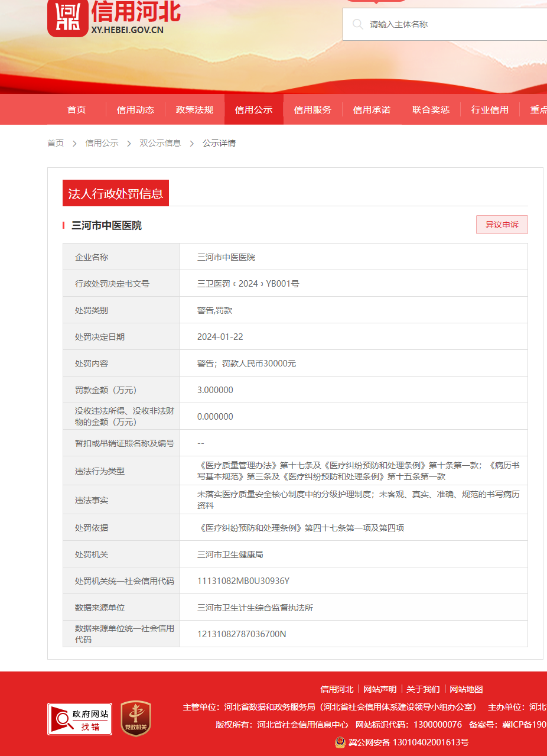Click the 法人行政处罚信息 header

click(x=116, y=193)
